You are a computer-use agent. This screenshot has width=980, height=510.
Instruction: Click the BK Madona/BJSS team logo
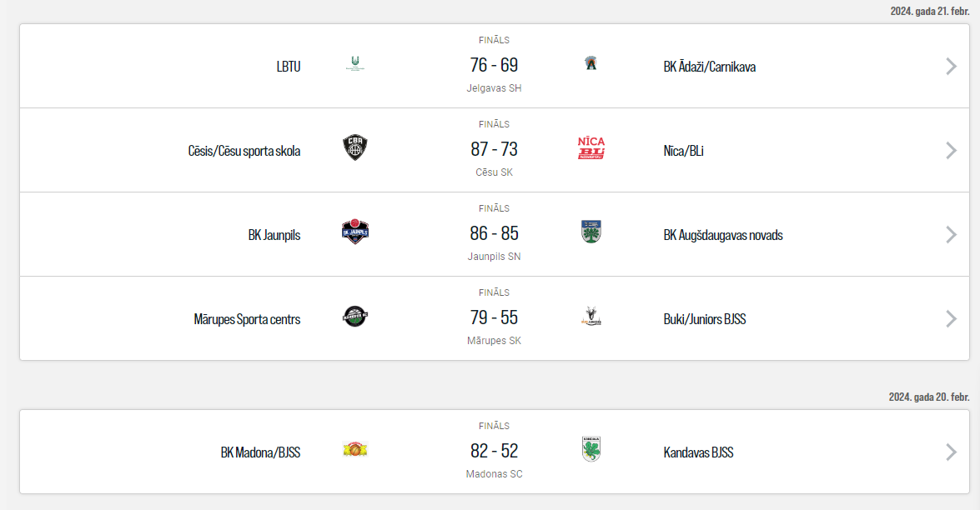(x=355, y=450)
